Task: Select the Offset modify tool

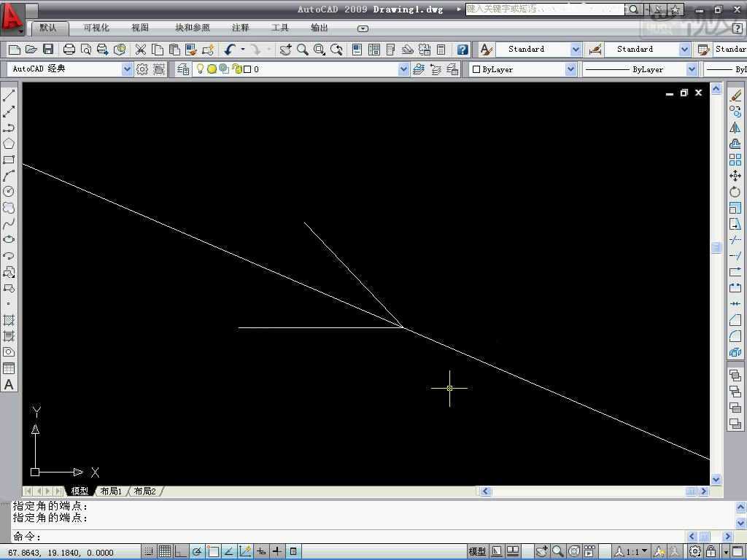Action: pyautogui.click(x=735, y=144)
